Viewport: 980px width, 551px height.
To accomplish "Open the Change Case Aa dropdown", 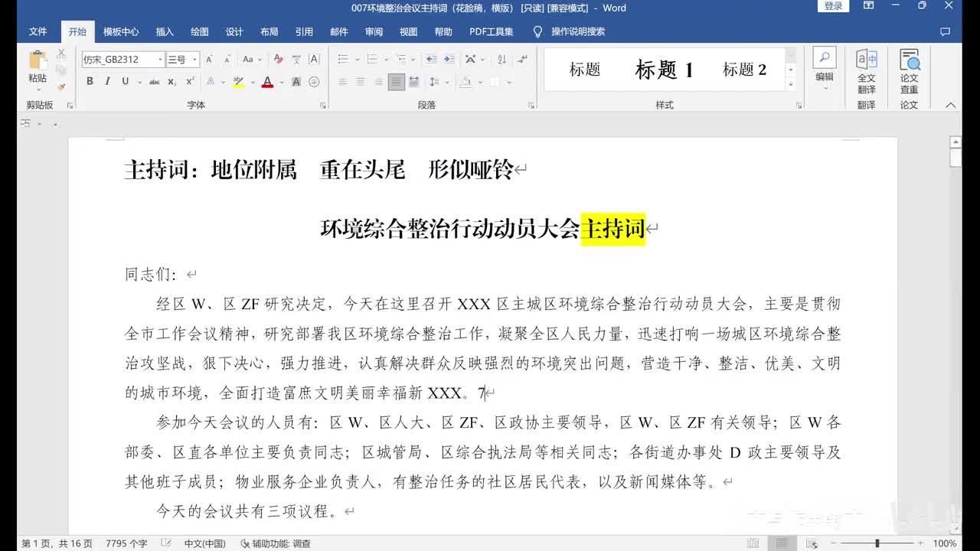I will click(x=252, y=59).
